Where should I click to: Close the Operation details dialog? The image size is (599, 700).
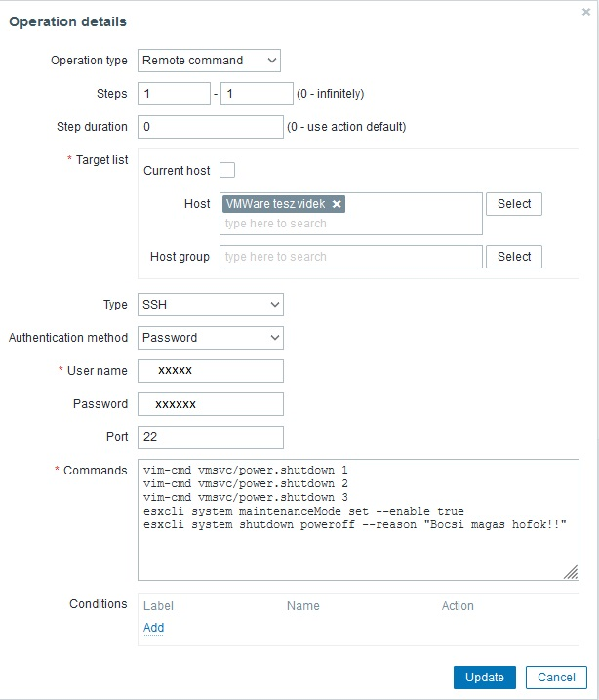585,12
